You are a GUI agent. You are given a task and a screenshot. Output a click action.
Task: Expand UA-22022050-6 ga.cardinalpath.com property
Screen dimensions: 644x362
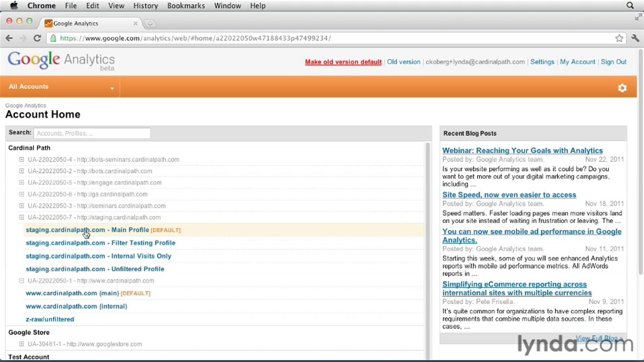[x=22, y=194]
